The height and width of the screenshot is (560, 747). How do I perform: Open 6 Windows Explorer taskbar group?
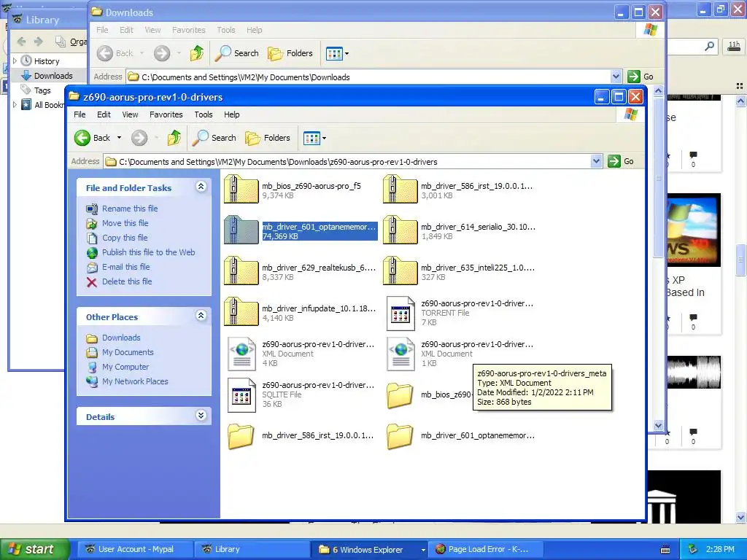pyautogui.click(x=369, y=550)
